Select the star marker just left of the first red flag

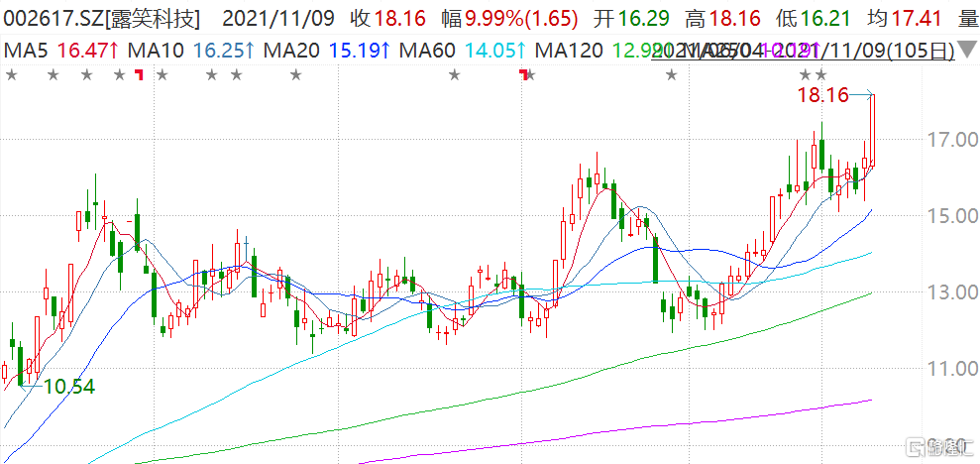pyautogui.click(x=119, y=75)
